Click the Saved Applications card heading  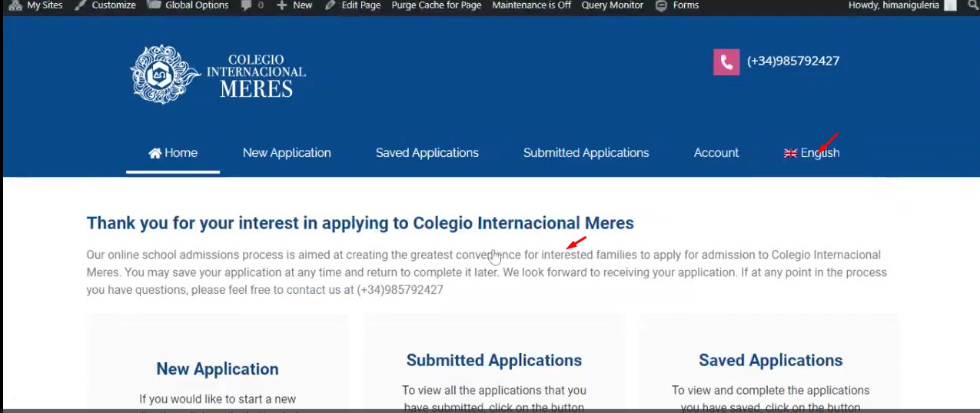coord(771,360)
